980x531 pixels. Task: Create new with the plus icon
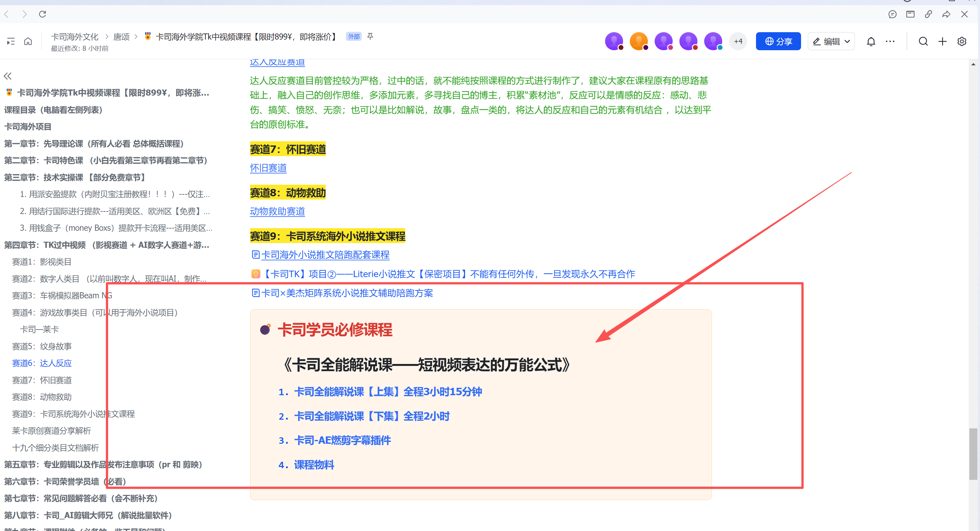pyautogui.click(x=942, y=41)
